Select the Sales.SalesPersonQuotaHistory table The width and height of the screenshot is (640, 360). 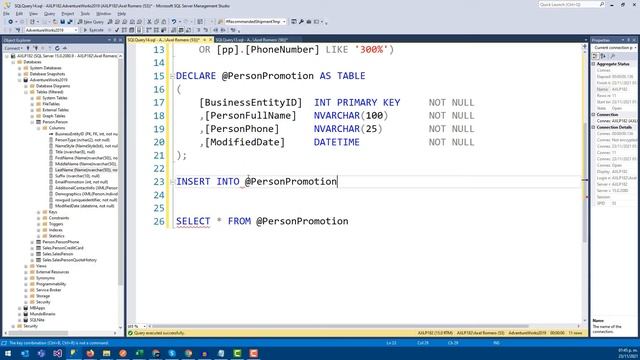tap(69, 260)
